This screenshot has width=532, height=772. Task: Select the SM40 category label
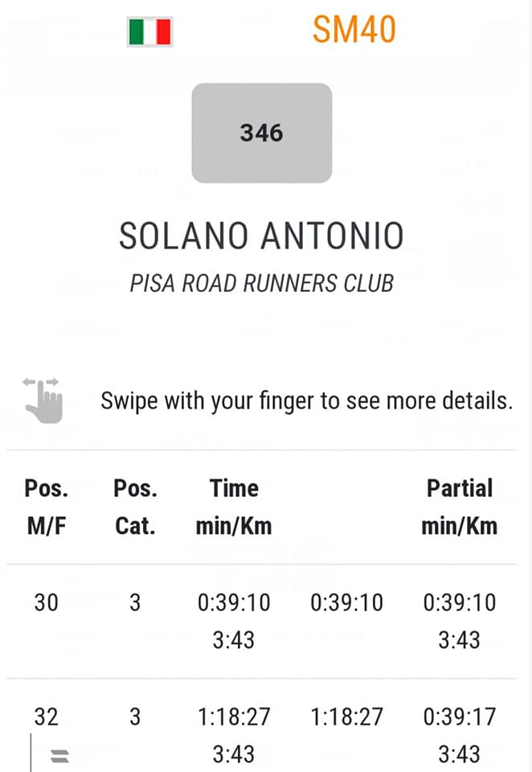(354, 30)
